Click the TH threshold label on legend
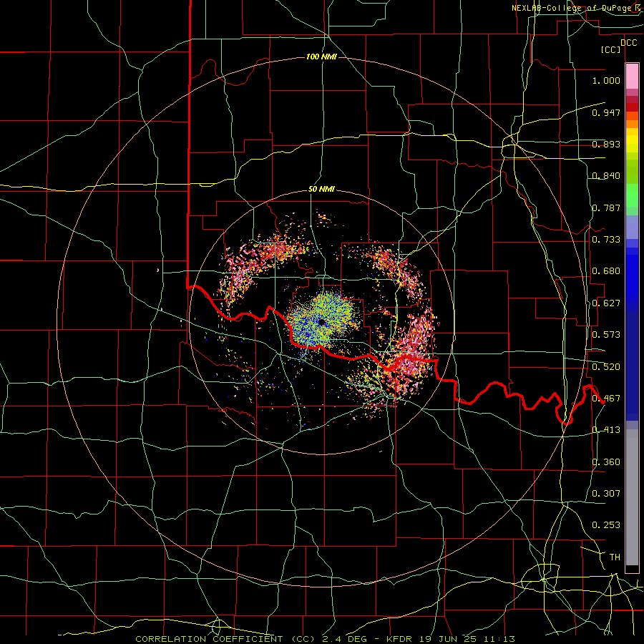 [x=615, y=557]
